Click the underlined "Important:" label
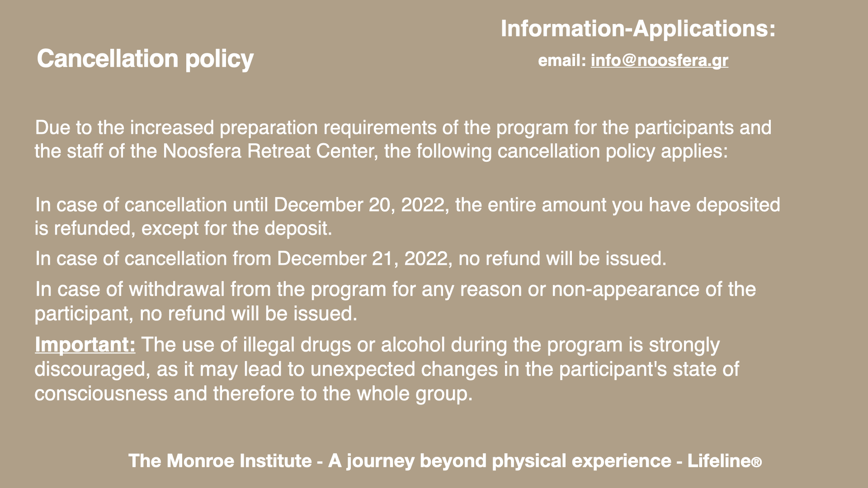Image resolution: width=868 pixels, height=488 pixels. click(x=85, y=345)
